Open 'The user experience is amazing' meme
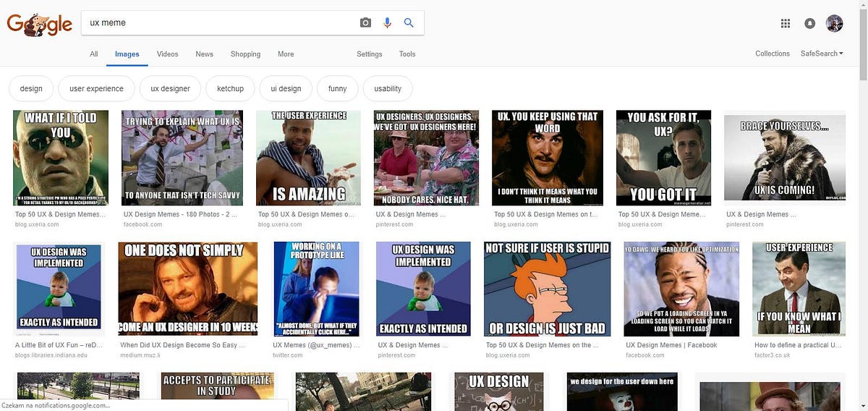The width and height of the screenshot is (868, 411). click(308, 158)
